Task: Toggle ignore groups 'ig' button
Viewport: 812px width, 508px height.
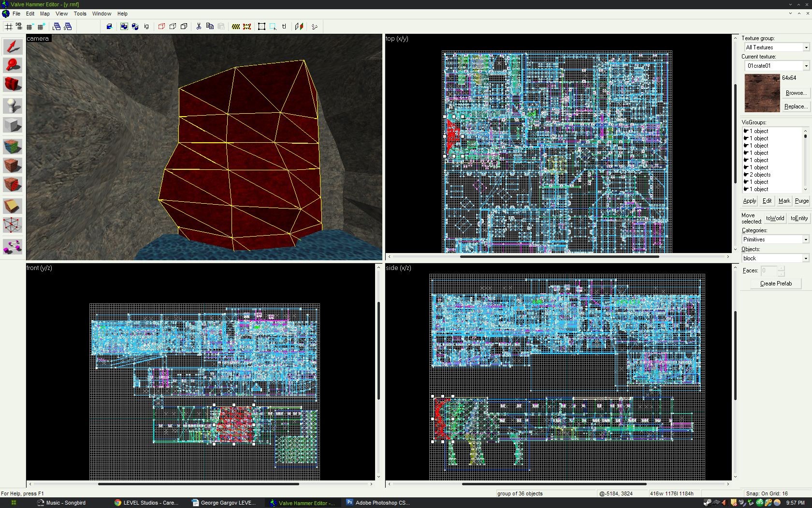Action: click(146, 27)
